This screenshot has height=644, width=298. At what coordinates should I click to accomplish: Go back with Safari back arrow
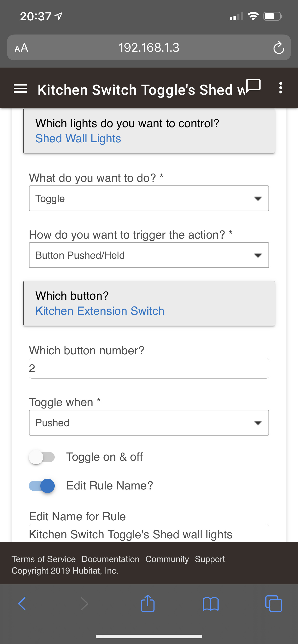point(22,604)
